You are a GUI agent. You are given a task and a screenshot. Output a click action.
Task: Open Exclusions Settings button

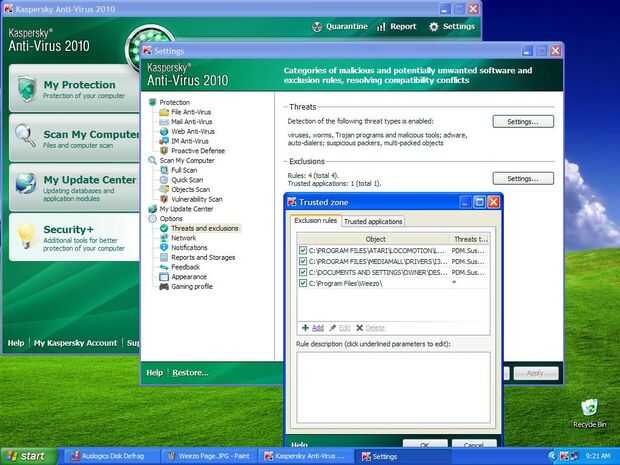click(x=523, y=179)
